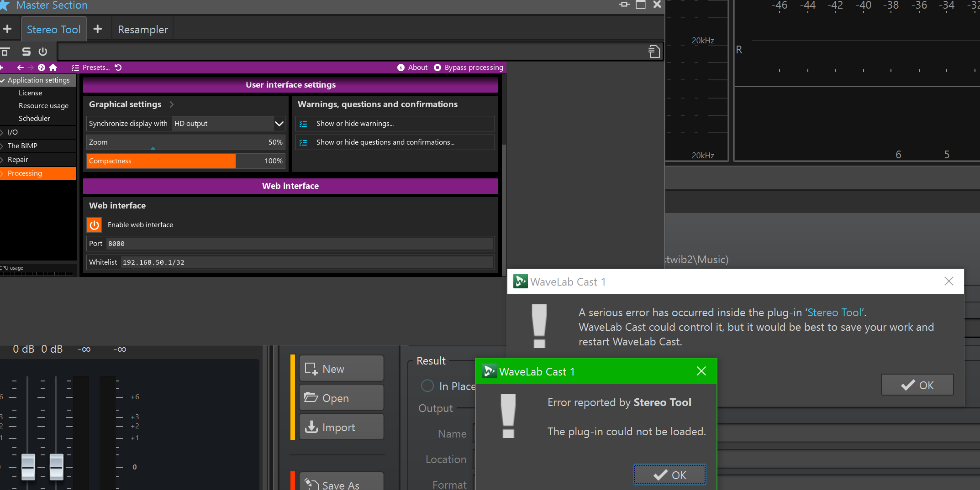Image resolution: width=980 pixels, height=490 pixels.
Task: Click the Master Section star icon
Action: tap(5, 5)
